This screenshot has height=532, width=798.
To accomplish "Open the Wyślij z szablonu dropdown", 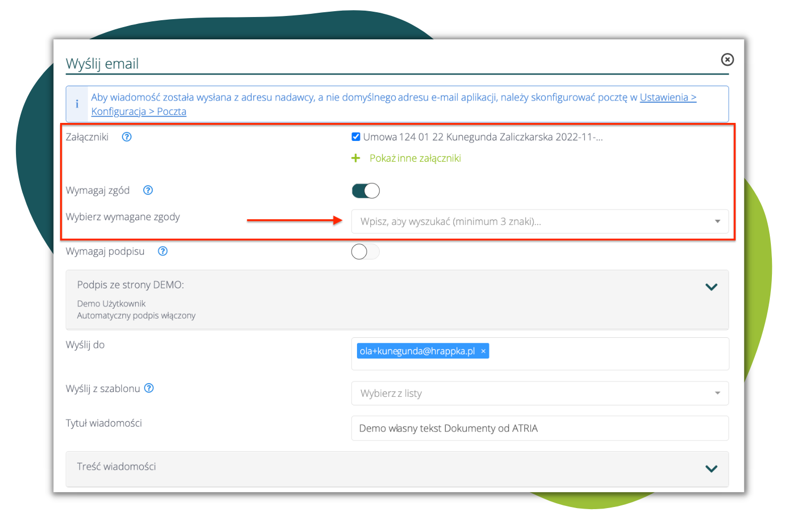I will pyautogui.click(x=539, y=394).
